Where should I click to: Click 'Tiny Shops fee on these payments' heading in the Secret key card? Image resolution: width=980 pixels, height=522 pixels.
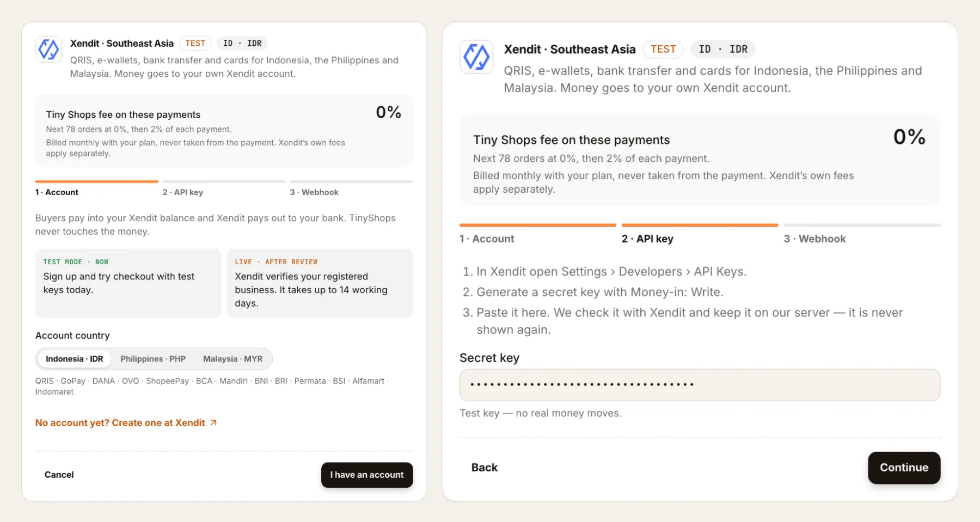[x=572, y=140]
